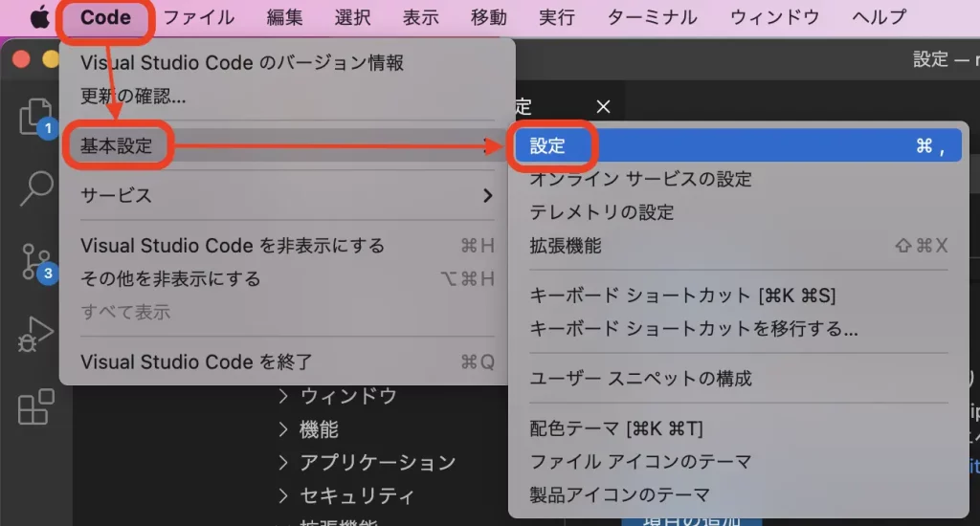980x526 pixels.
Task: Open the 編集 menu
Action: tap(284, 17)
